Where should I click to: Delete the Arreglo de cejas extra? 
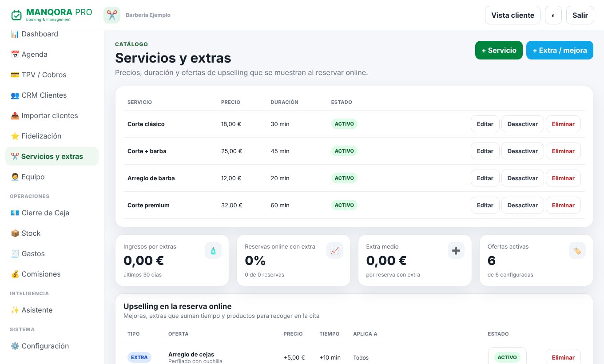click(x=563, y=357)
